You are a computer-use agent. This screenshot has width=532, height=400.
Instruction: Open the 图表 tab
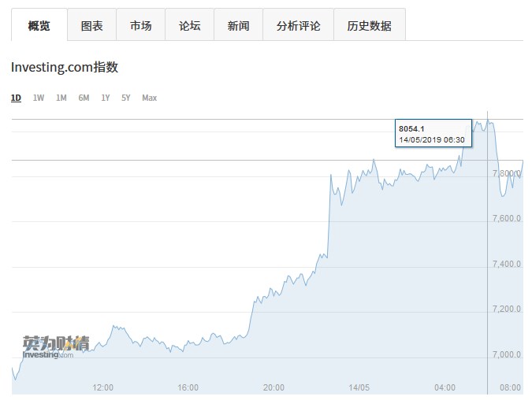(x=91, y=26)
